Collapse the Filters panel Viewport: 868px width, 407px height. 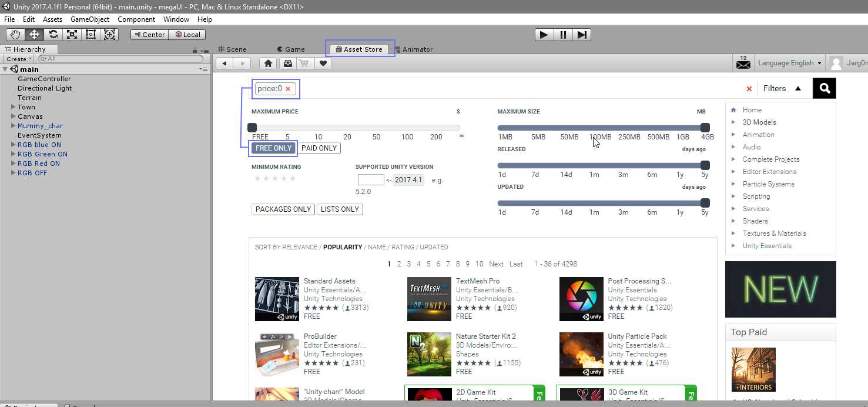pos(782,88)
